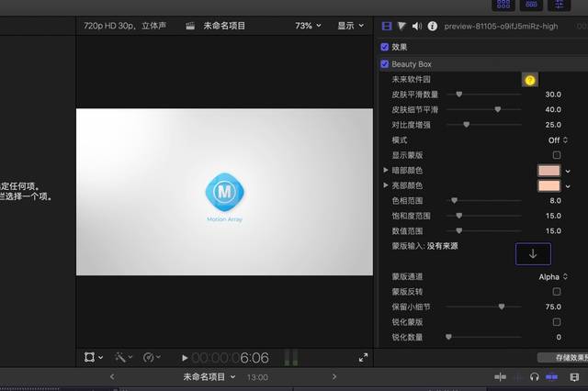588x391 pixels.
Task: Enable the 蒙版反转 checkbox
Action: 557,291
